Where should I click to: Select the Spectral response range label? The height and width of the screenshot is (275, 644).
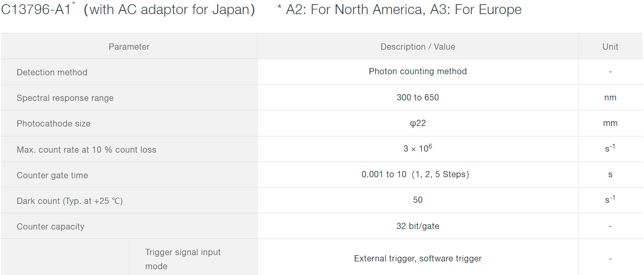[x=65, y=98]
